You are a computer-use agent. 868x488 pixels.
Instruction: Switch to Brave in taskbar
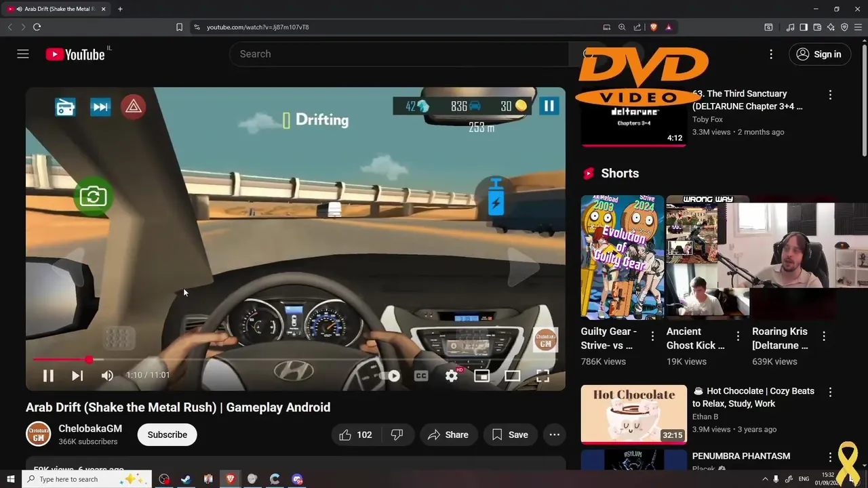click(230, 479)
